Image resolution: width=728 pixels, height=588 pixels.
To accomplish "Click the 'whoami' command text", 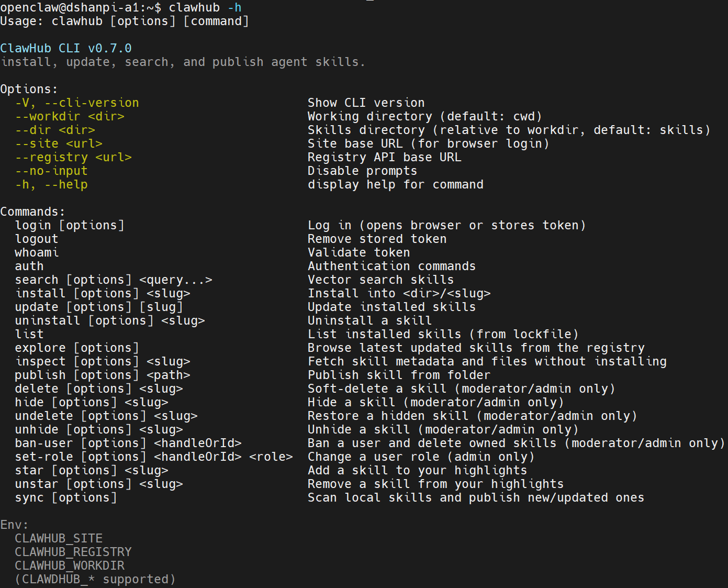I will pyautogui.click(x=37, y=253).
